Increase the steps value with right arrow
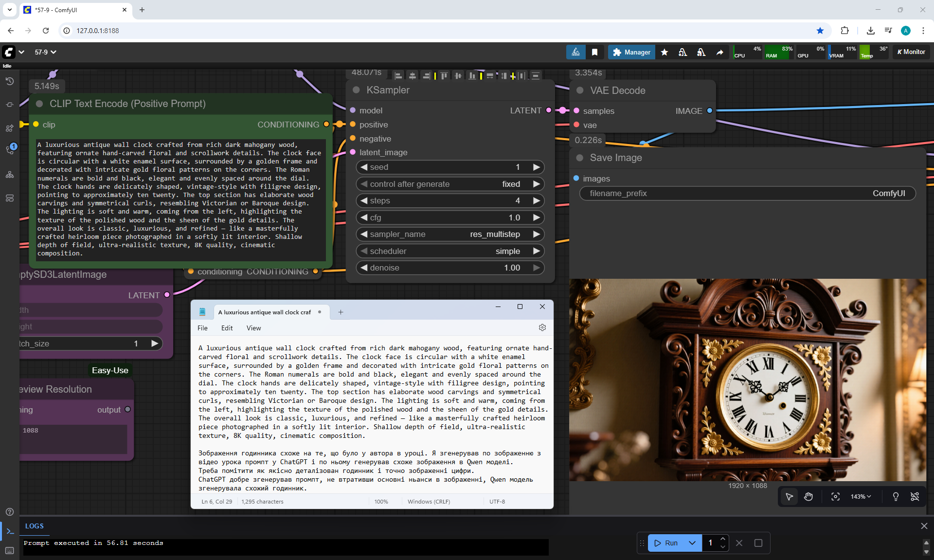This screenshot has height=560, width=934. 536,200
